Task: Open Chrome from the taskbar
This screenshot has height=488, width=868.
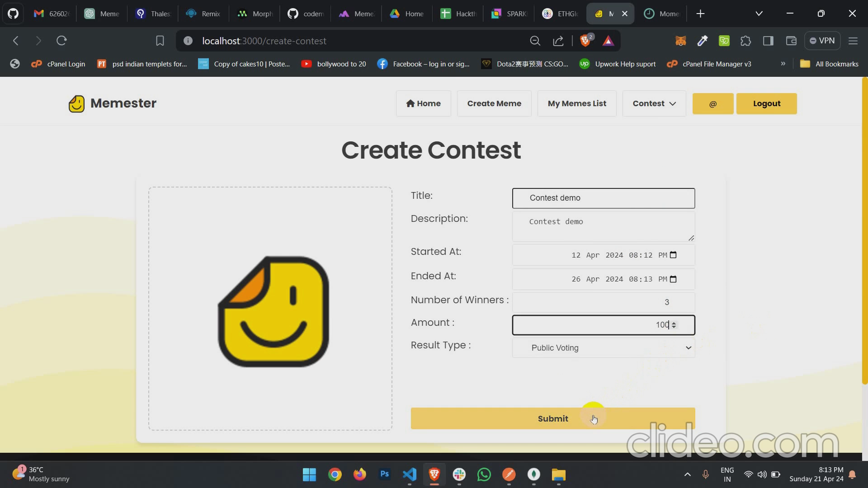Action: (335, 474)
